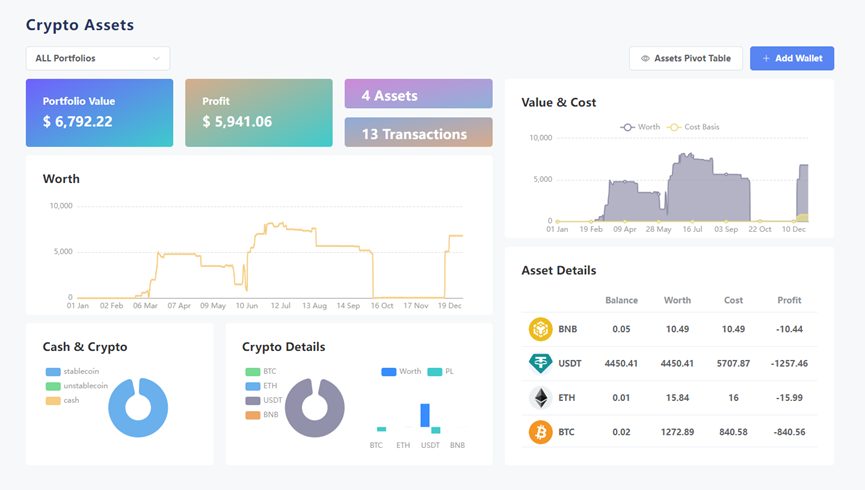The height and width of the screenshot is (490, 865).
Task: Click the USDT Tether icon
Action: tap(540, 364)
